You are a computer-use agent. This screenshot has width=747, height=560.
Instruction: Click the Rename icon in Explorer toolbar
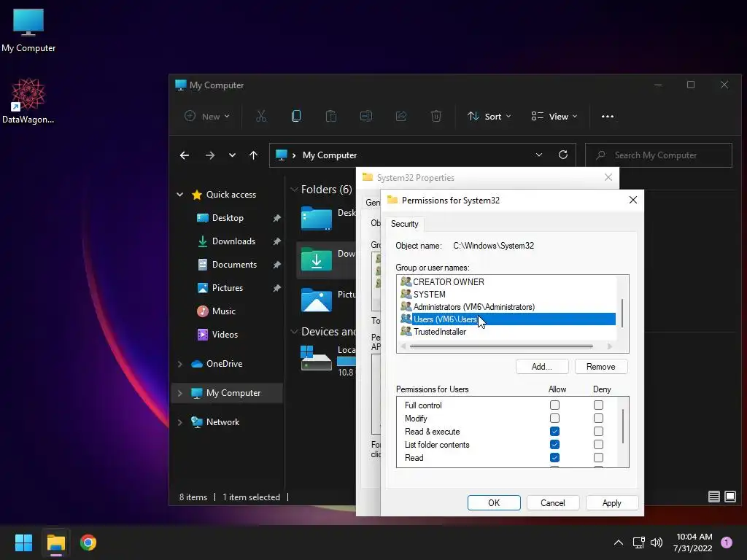[366, 116]
